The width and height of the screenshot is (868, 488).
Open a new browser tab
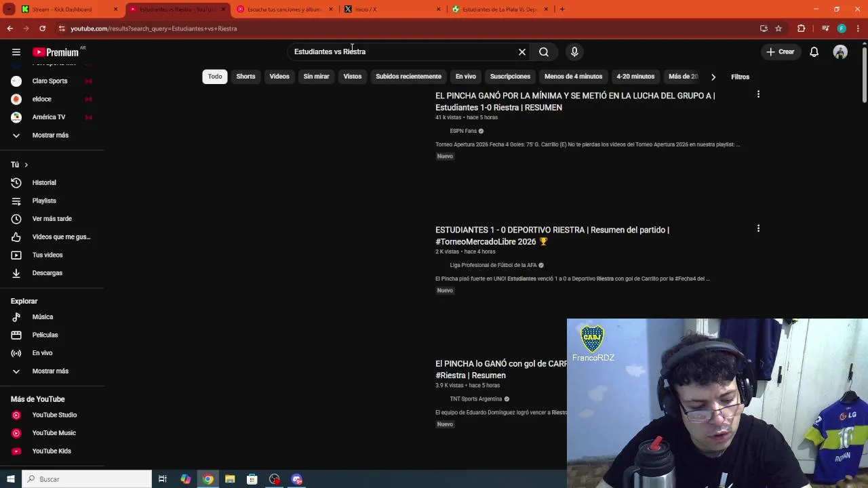pyautogui.click(x=562, y=9)
